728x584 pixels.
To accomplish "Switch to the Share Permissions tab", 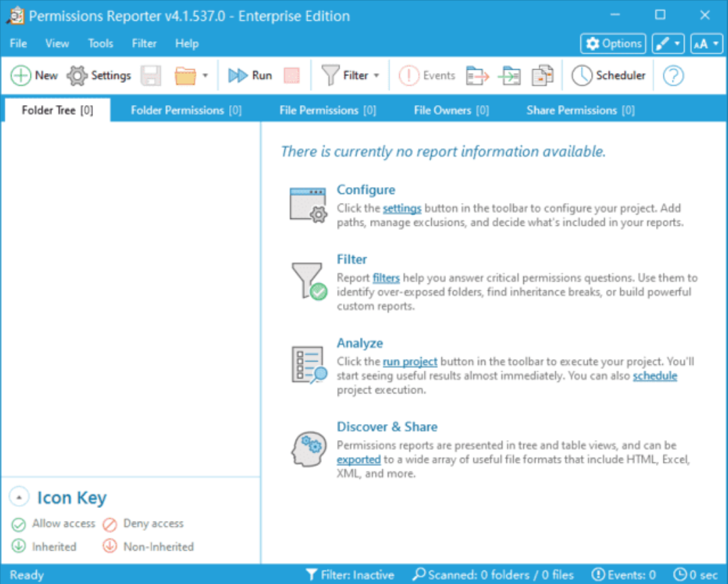I will (x=580, y=109).
